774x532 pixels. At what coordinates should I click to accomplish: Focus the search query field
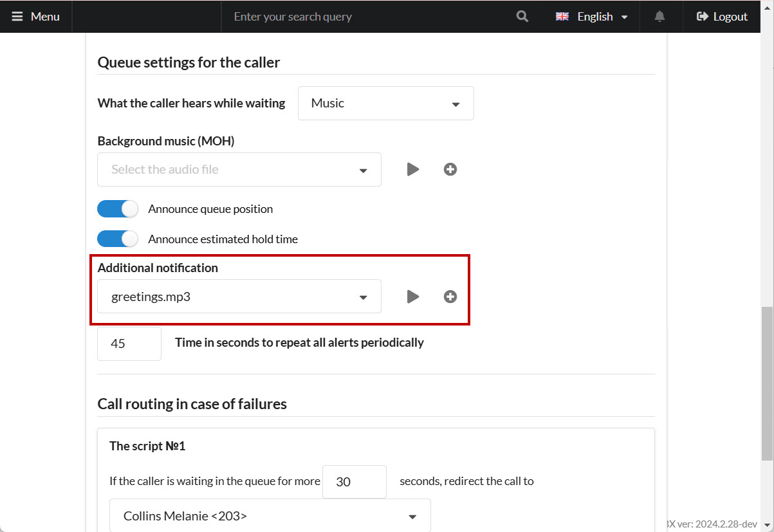pyautogui.click(x=367, y=17)
